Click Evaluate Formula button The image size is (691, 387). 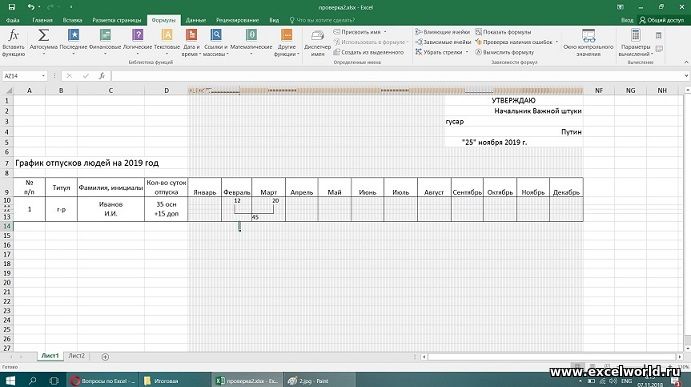point(504,52)
